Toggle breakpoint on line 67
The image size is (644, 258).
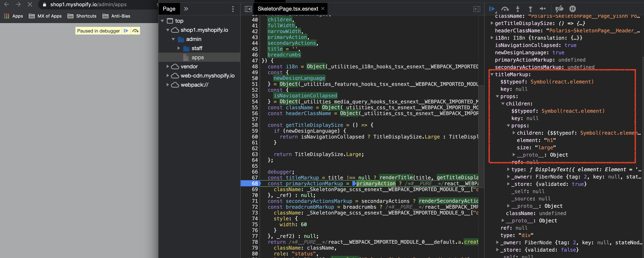pos(254,178)
